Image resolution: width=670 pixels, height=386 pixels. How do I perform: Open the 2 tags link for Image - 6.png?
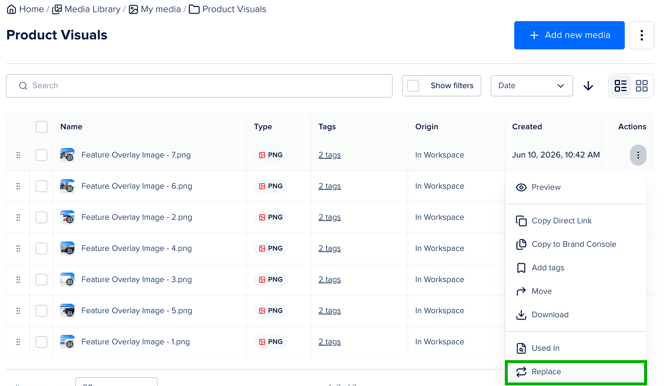click(329, 186)
